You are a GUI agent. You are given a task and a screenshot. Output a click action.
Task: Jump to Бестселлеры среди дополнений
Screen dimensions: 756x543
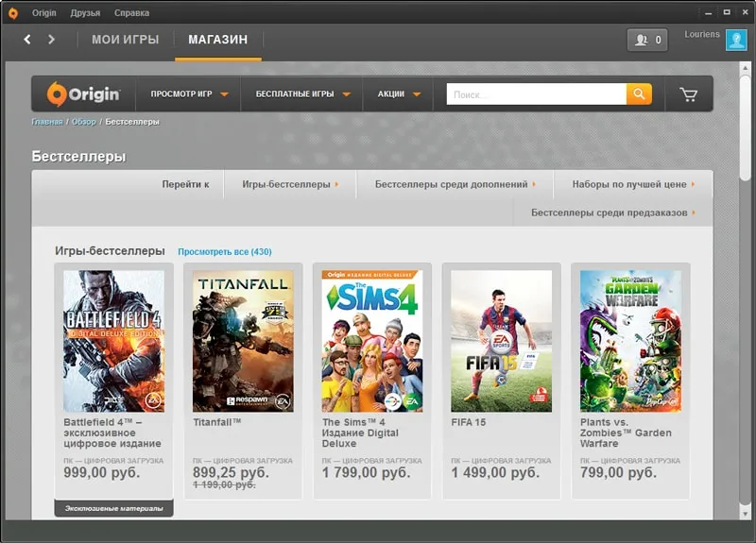tap(455, 184)
